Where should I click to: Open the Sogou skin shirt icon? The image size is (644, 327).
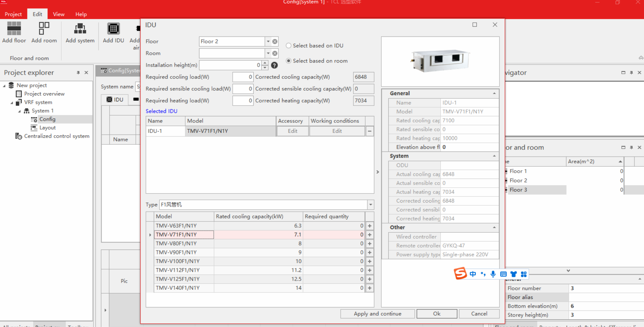click(514, 274)
